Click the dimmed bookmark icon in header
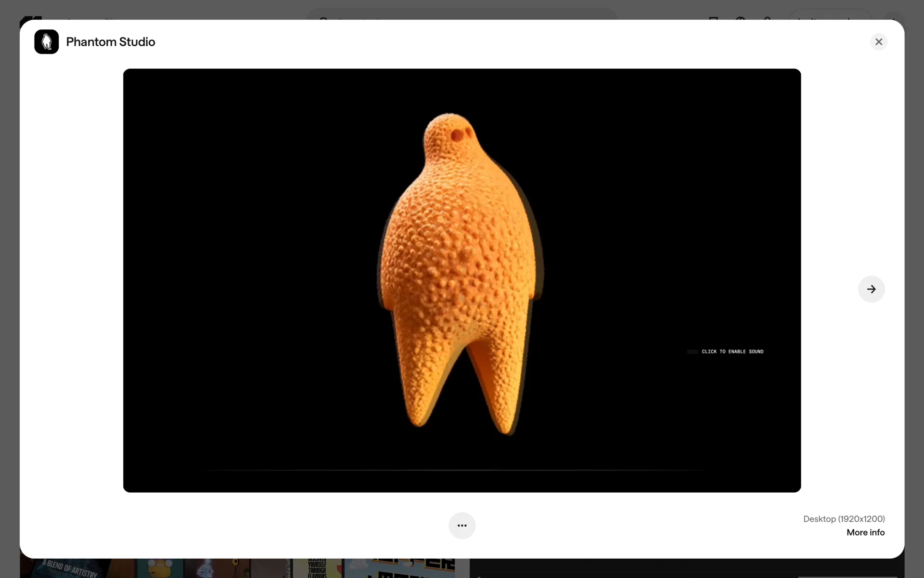The image size is (924, 578). (713, 18)
